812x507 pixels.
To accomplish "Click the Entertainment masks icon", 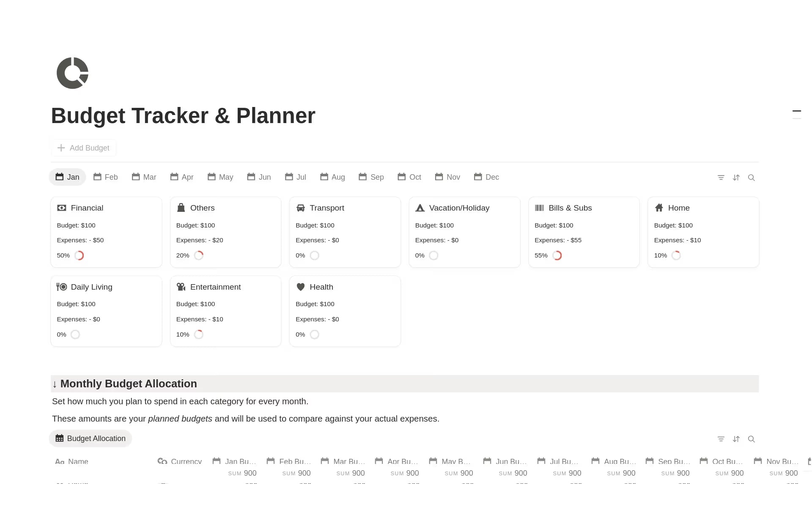I will point(181,287).
